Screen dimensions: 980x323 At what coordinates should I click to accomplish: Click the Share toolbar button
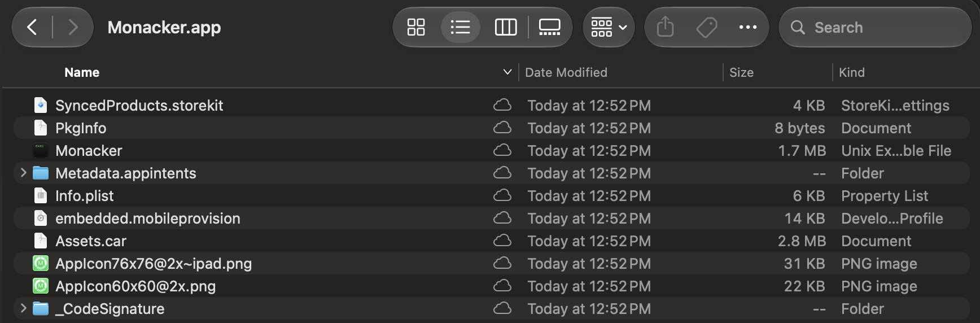pos(666,27)
